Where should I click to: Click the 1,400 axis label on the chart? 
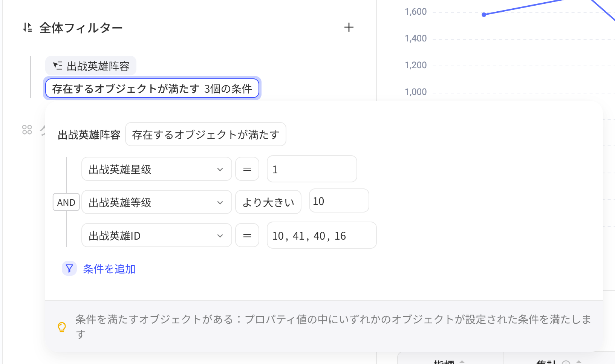tap(416, 38)
